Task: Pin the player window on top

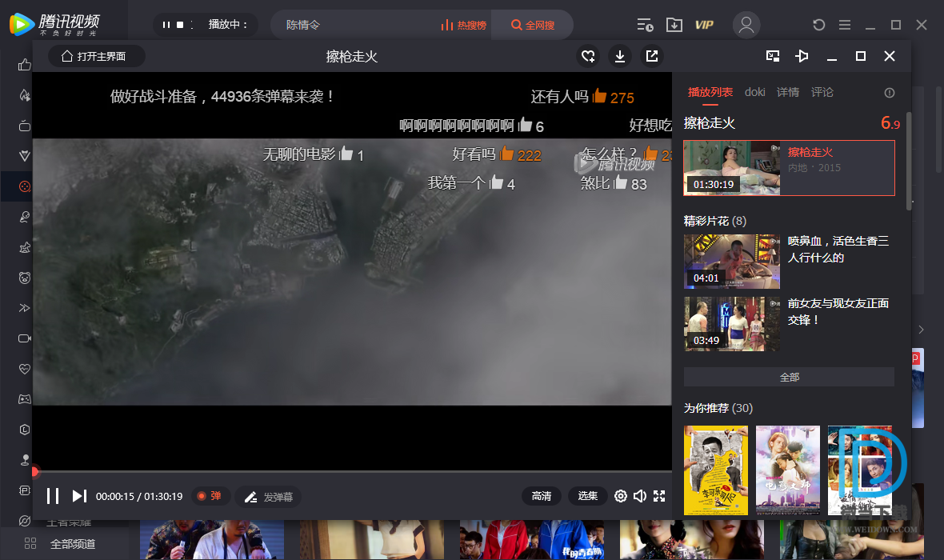Action: (x=802, y=56)
